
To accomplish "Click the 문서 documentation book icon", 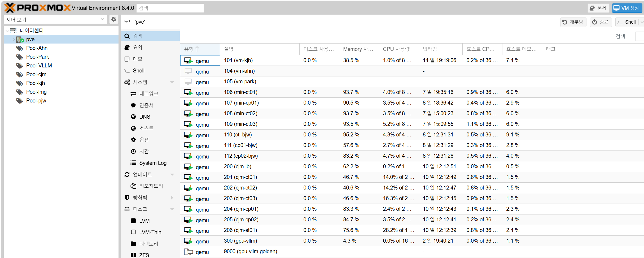I will click(592, 8).
